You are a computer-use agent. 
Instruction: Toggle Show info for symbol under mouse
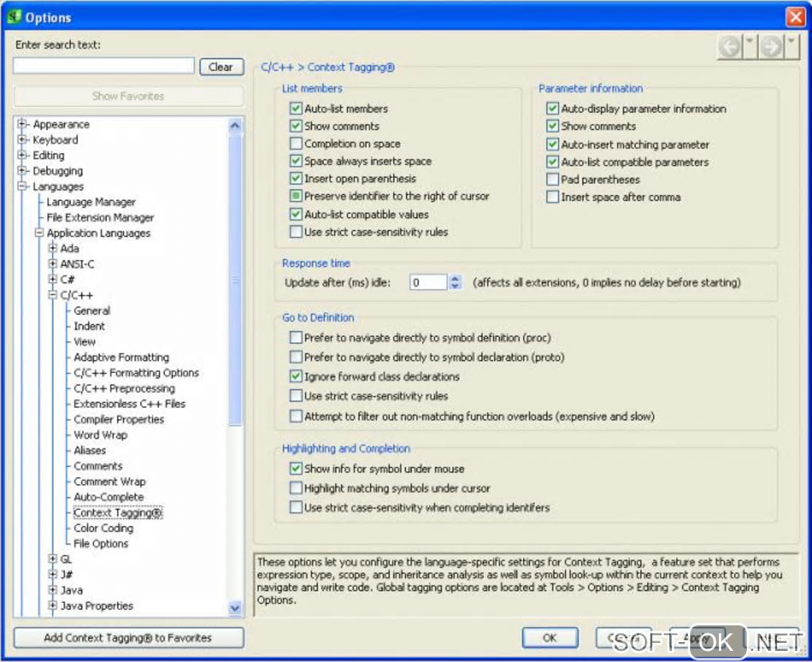[295, 468]
